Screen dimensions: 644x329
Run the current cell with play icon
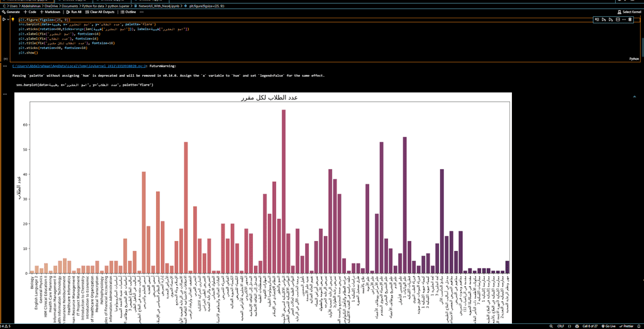click(4, 20)
